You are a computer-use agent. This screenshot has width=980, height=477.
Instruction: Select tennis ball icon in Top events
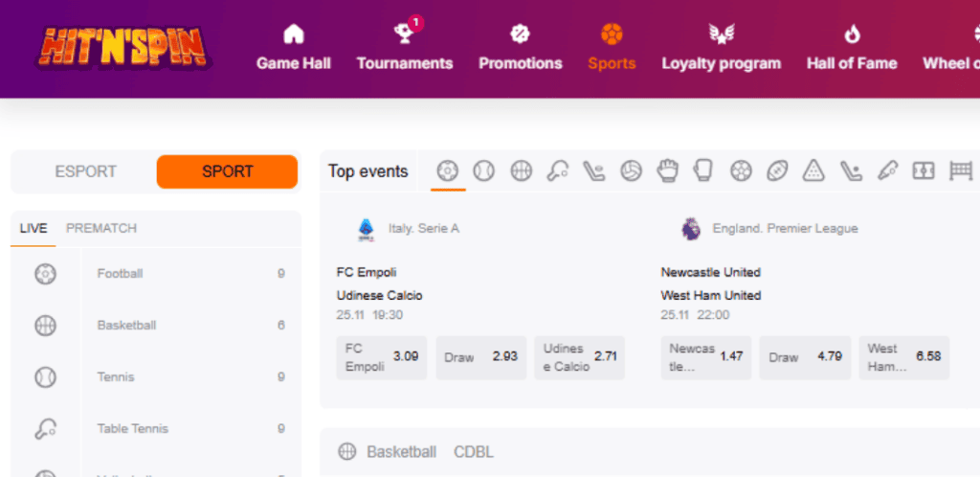pos(483,170)
